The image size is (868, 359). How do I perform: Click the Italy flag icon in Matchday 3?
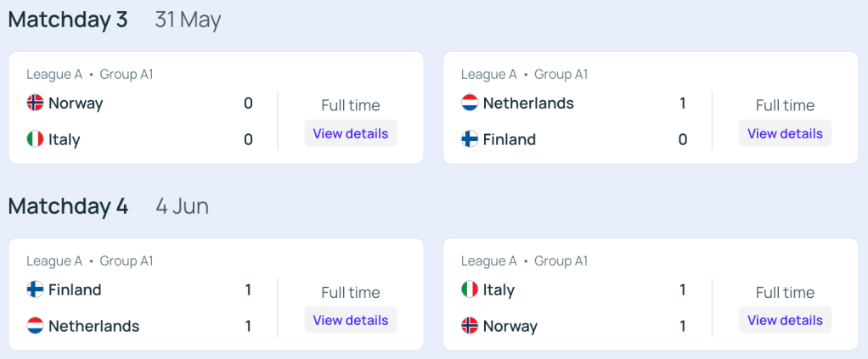[x=35, y=139]
